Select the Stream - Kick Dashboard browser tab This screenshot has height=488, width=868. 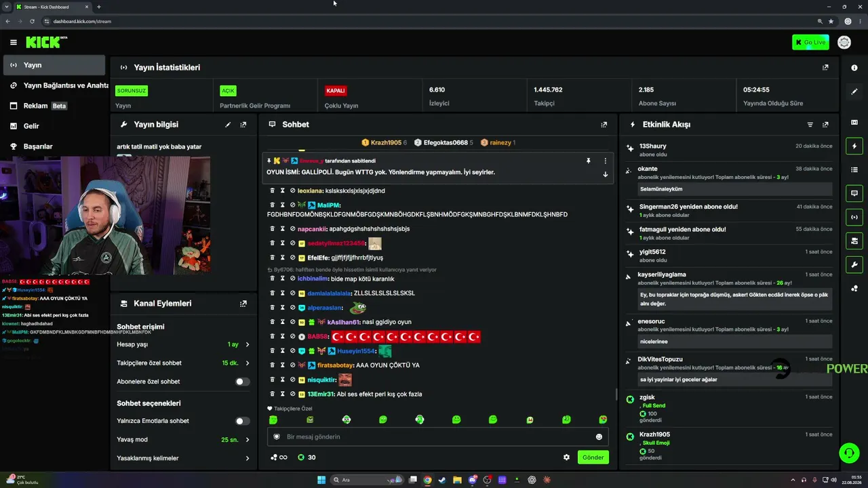click(52, 7)
